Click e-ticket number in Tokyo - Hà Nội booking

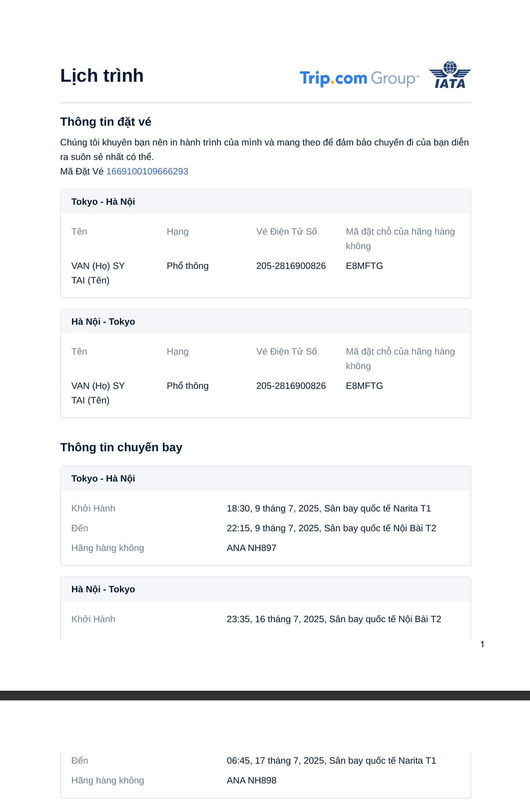[x=291, y=266]
